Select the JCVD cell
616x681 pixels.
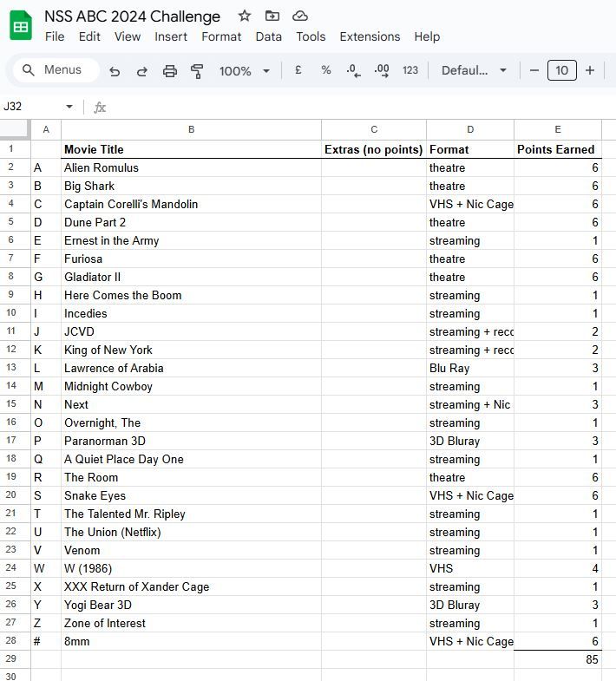191,331
